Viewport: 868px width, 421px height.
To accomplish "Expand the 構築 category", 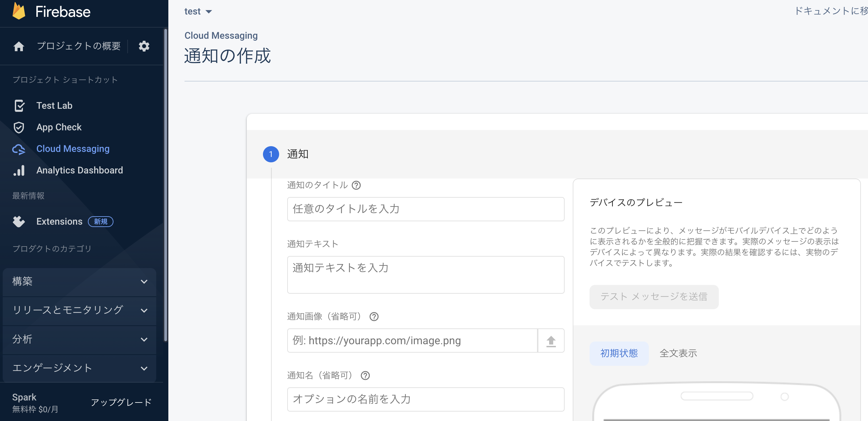I will click(79, 282).
